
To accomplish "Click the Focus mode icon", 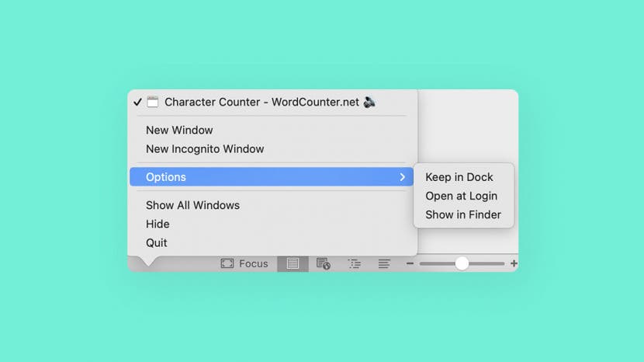I will 227,263.
